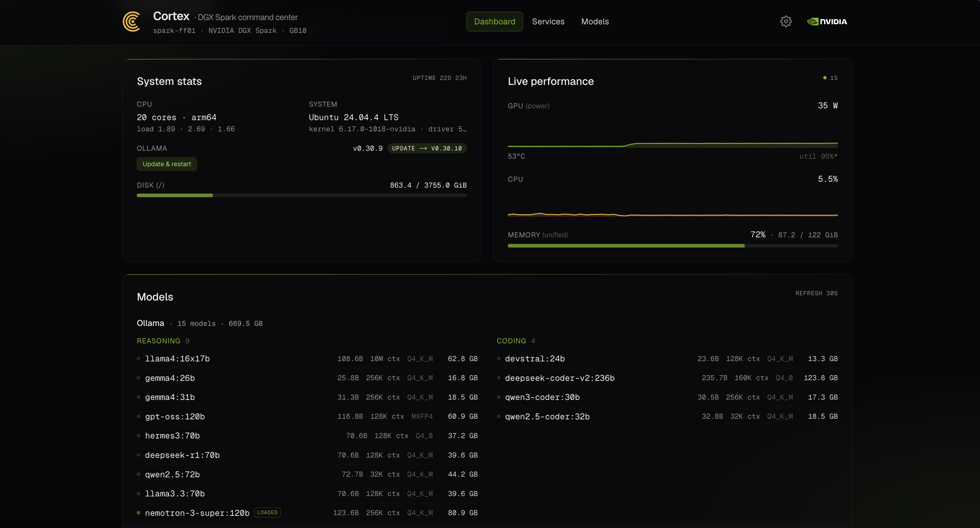Click the status dot beside qwen3-coder:30b
Screen dimensions: 980x528
pyautogui.click(x=499, y=397)
